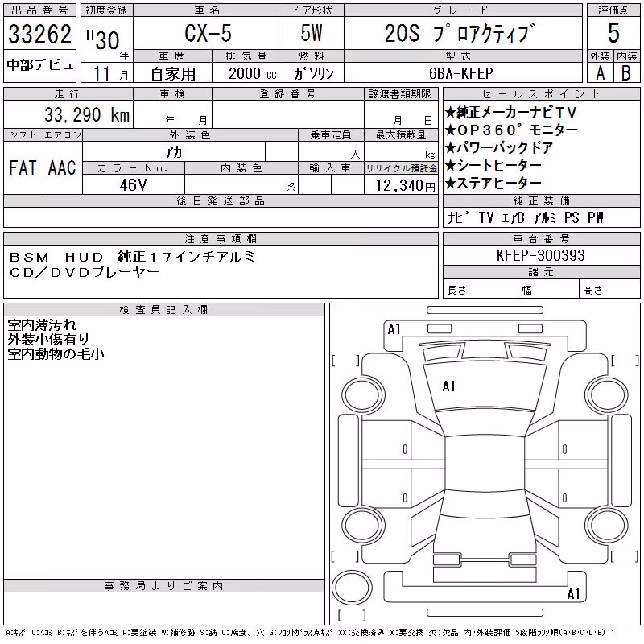The image size is (644, 644).
Task: Select the recycle deposit "12,340円"
Action: (x=406, y=186)
